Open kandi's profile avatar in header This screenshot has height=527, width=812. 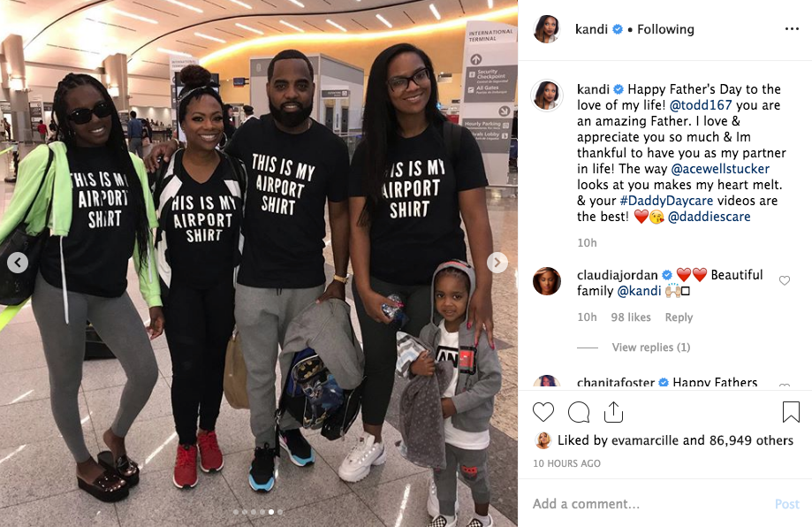pyautogui.click(x=547, y=29)
